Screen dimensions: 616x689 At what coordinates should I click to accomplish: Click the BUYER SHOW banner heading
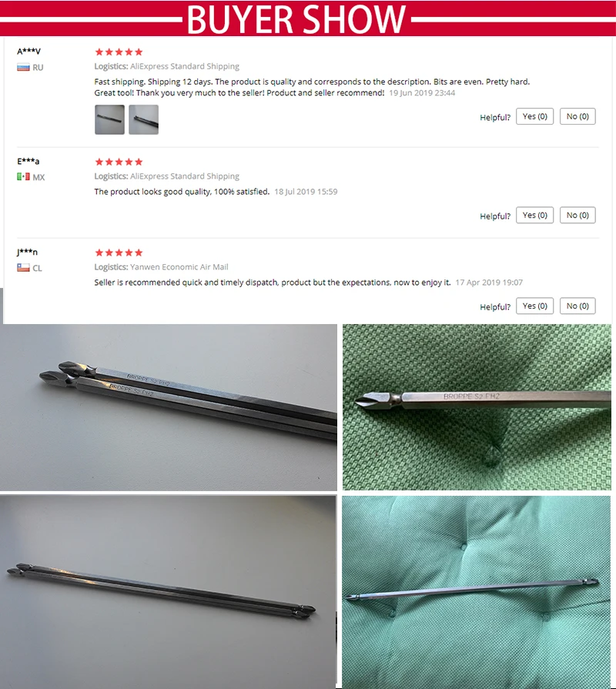296,19
